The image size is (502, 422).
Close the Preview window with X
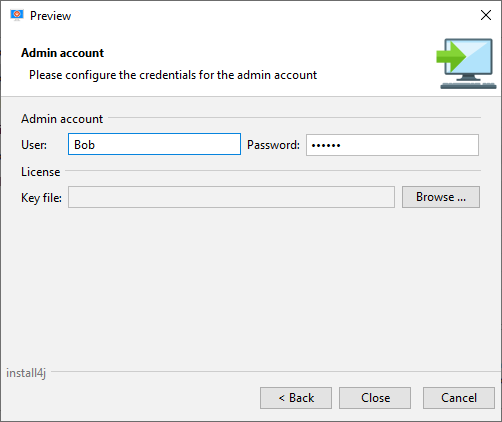coord(486,15)
